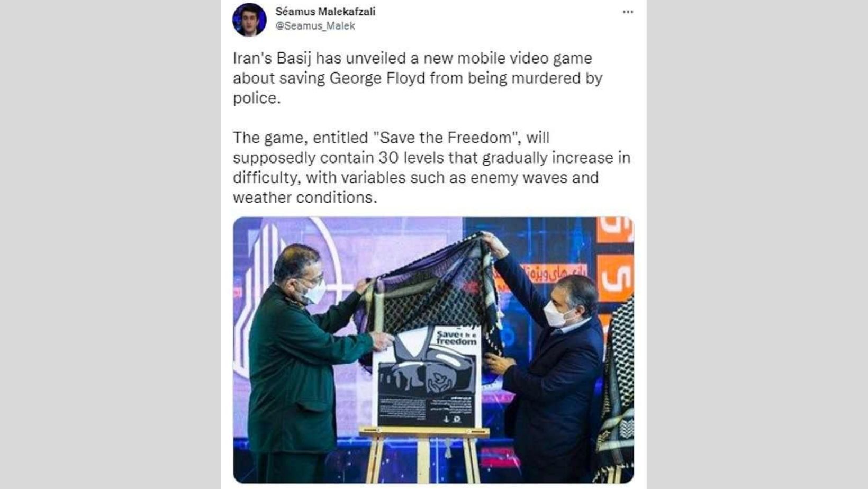
Task: Click the words 'weather conditions' in tweet
Action: 304,197
